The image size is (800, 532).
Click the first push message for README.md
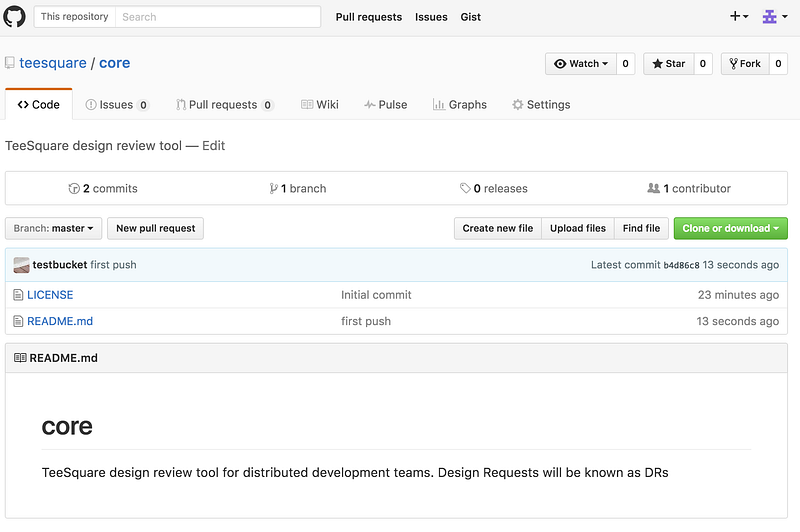[366, 321]
